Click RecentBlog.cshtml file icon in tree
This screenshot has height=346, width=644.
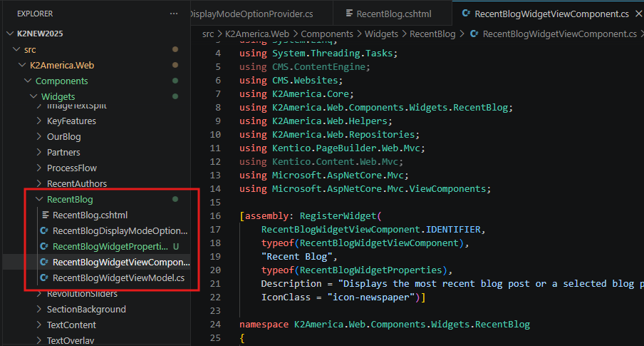[x=45, y=215]
